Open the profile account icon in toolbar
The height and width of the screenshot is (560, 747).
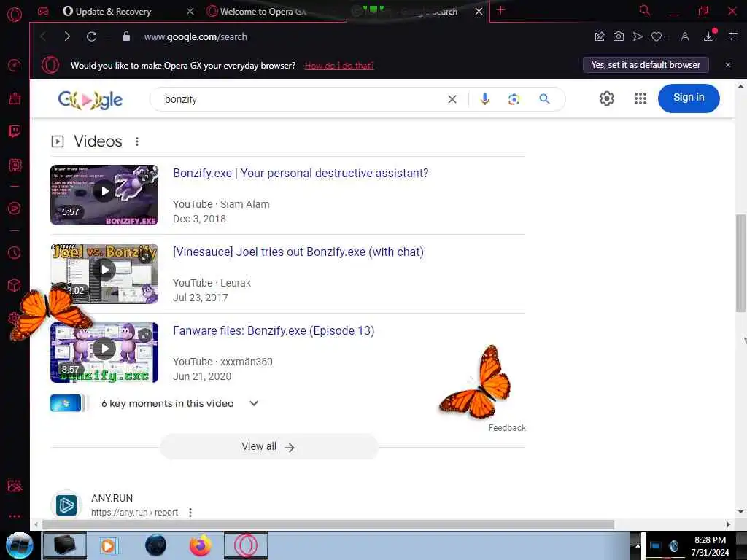684,36
